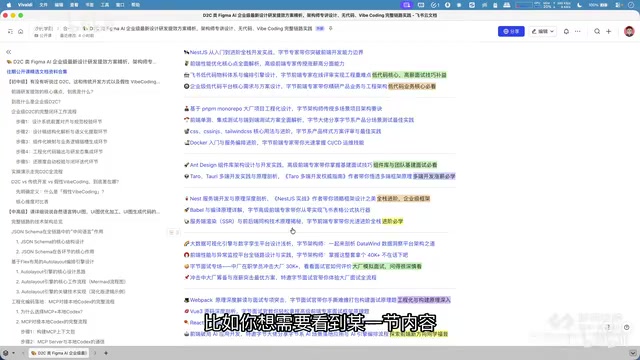Open the new tab plus button
Screen dimensions: 640x360
(106, 353)
